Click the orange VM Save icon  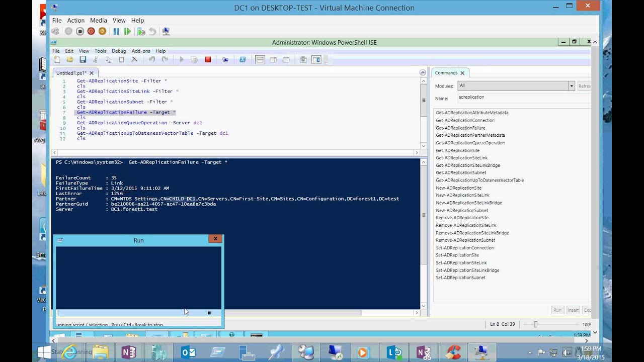(x=102, y=31)
